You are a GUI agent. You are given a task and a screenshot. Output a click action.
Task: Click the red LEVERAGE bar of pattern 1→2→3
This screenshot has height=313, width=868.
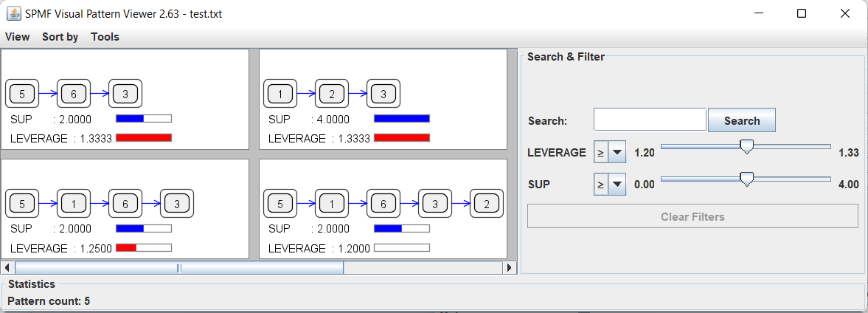(x=401, y=138)
